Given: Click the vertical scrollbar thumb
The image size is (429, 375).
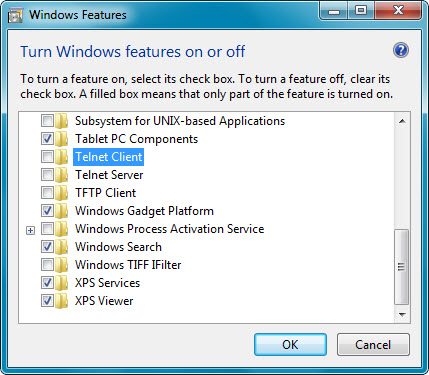Looking at the screenshot, I should click(402, 267).
